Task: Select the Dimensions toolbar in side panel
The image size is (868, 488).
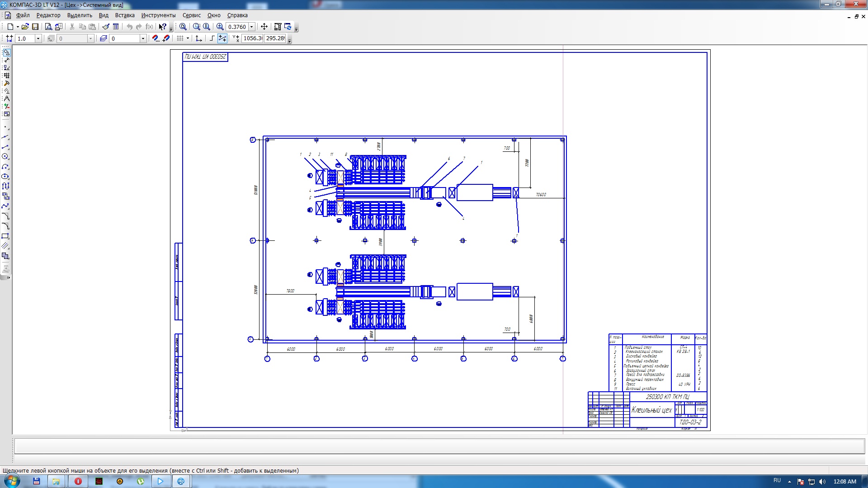Action: pyautogui.click(x=6, y=60)
